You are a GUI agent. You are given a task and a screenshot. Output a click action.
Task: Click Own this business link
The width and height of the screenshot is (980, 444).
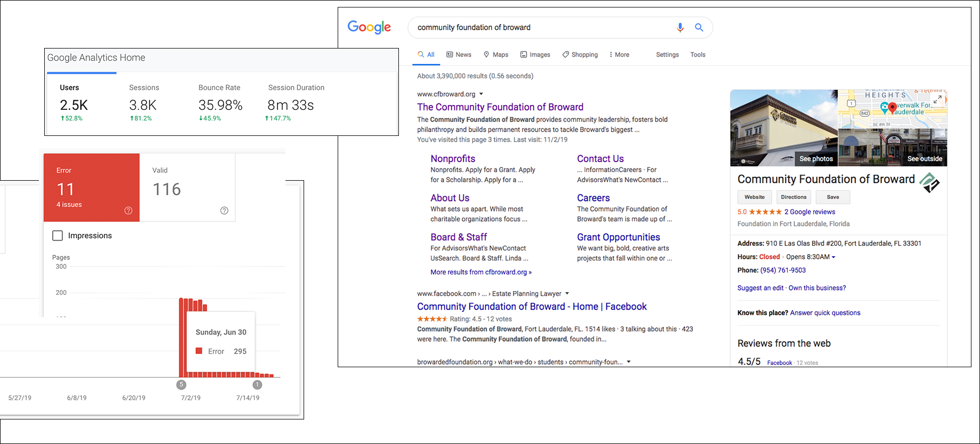coord(817,288)
